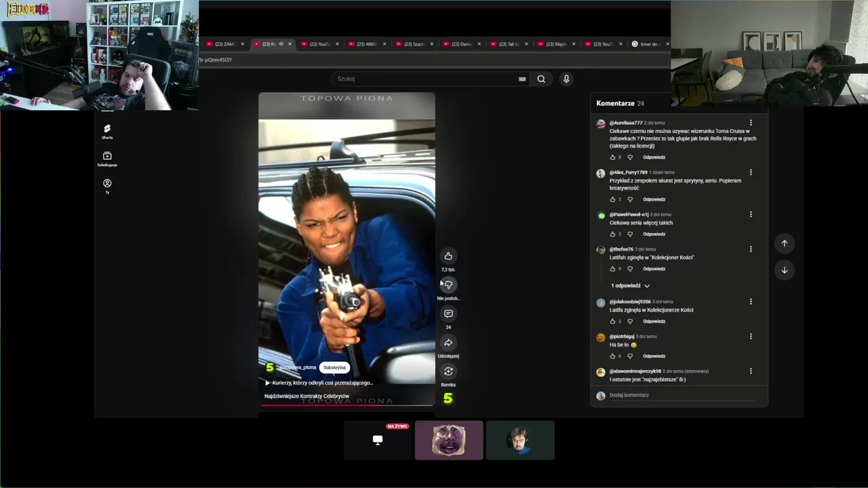The height and width of the screenshot is (488, 868).
Task: Like the Short with the thumbs-up icon
Action: coord(448,256)
